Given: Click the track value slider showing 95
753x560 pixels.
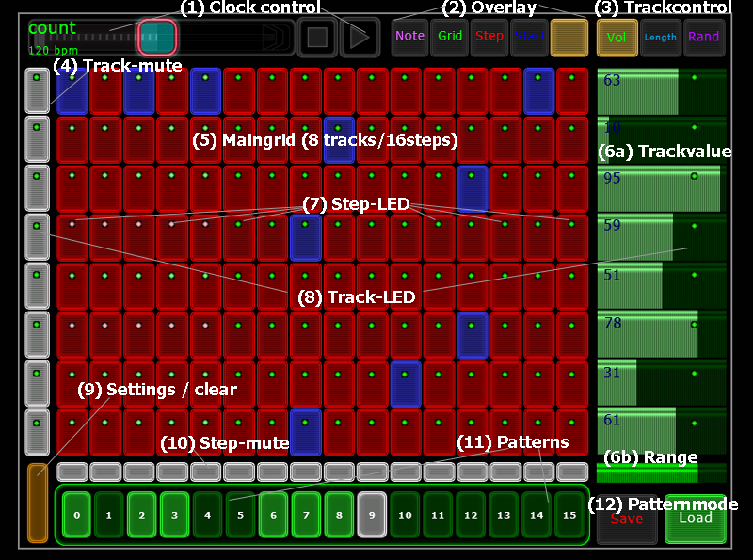Looking at the screenshot, I should 659,188.
